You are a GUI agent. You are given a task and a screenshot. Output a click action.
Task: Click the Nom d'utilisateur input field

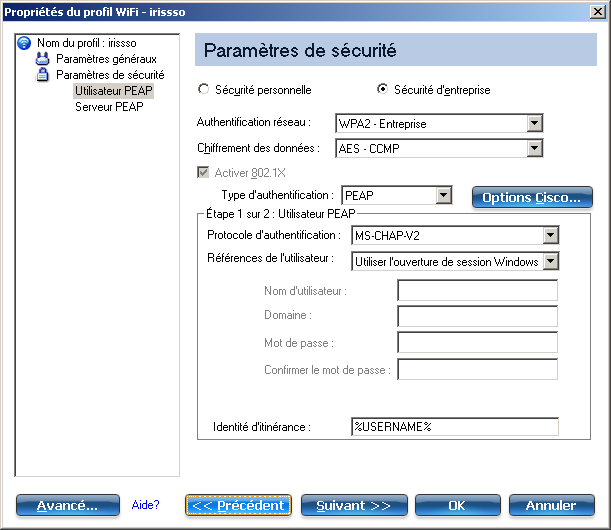(x=478, y=290)
